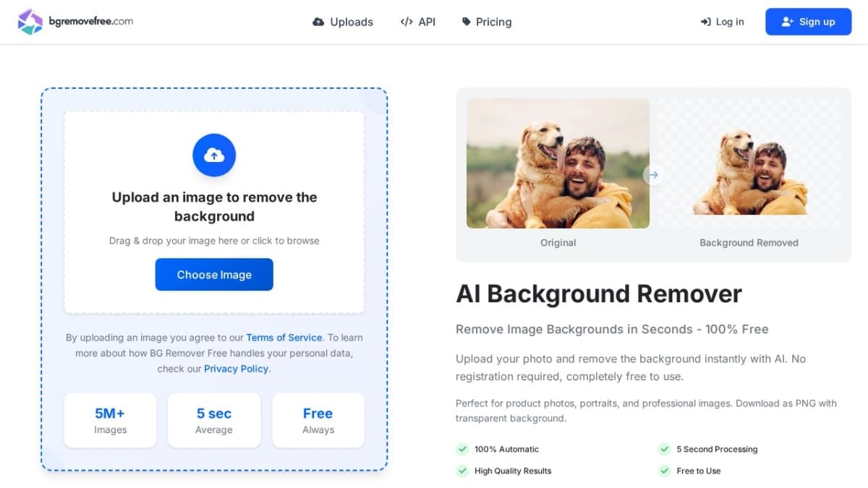Click the Original sample dog photo
This screenshot has width=868, height=488.
coord(558,163)
